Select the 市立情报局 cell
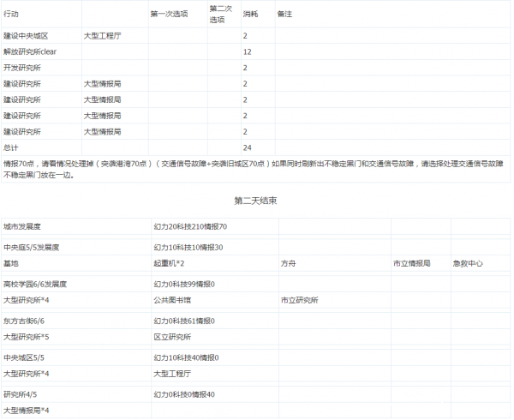This screenshot has height=420, width=514. click(411, 263)
